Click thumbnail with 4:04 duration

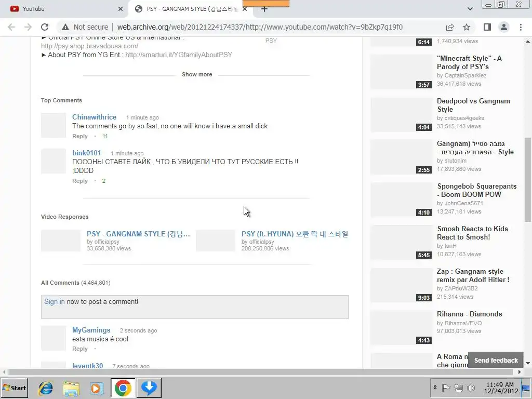point(402,115)
